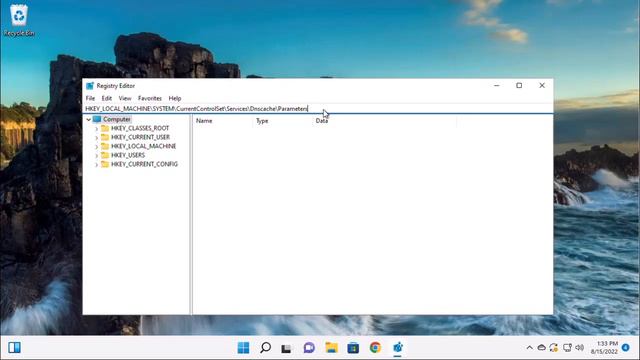This screenshot has width=640, height=360.
Task: Select HKEY_CLASSES_ROOT label in tree
Action: pos(140,128)
